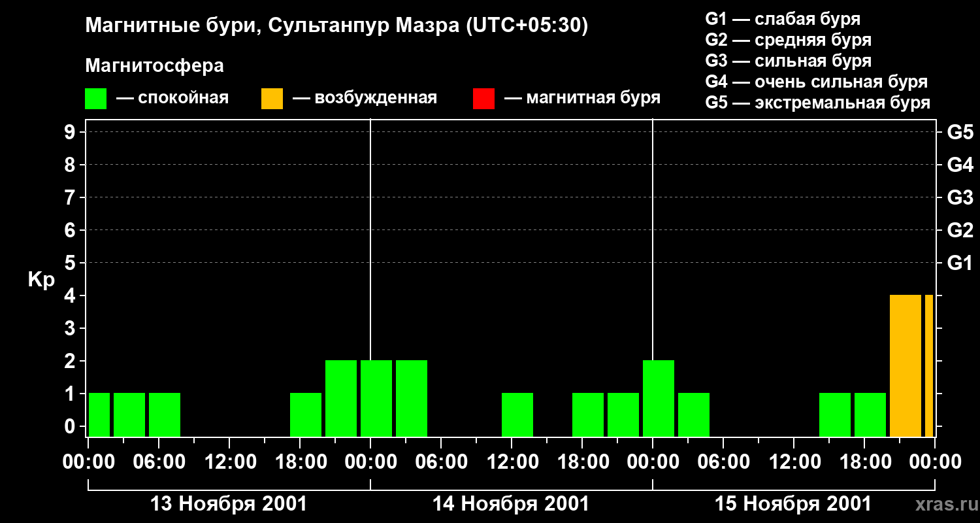Click the G3 label on the right axis
980x523 pixels.
pos(960,197)
